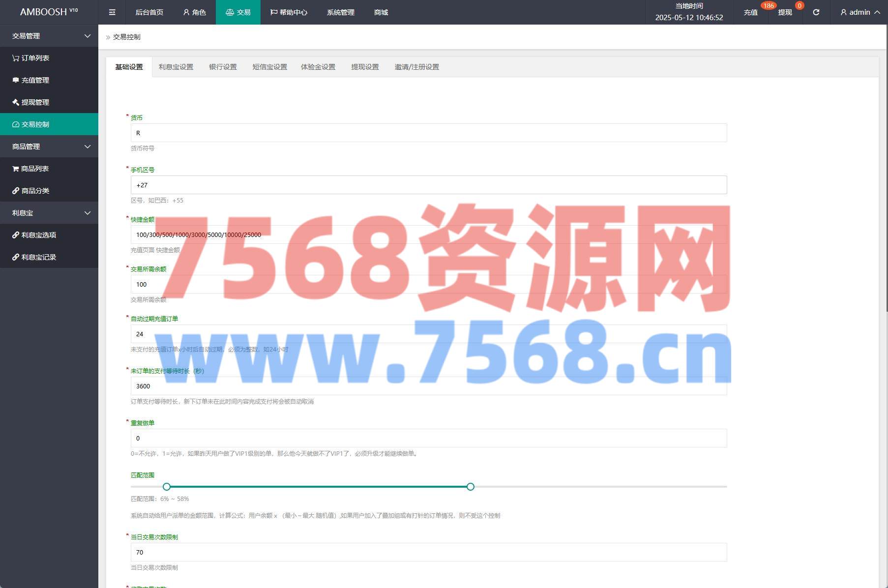Collapse the 商品管理 sidebar group

49,147
